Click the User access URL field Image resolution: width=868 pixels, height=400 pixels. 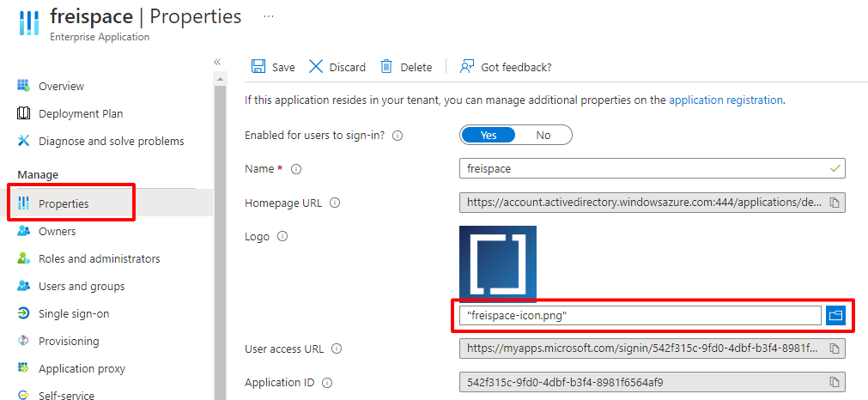[x=653, y=348]
